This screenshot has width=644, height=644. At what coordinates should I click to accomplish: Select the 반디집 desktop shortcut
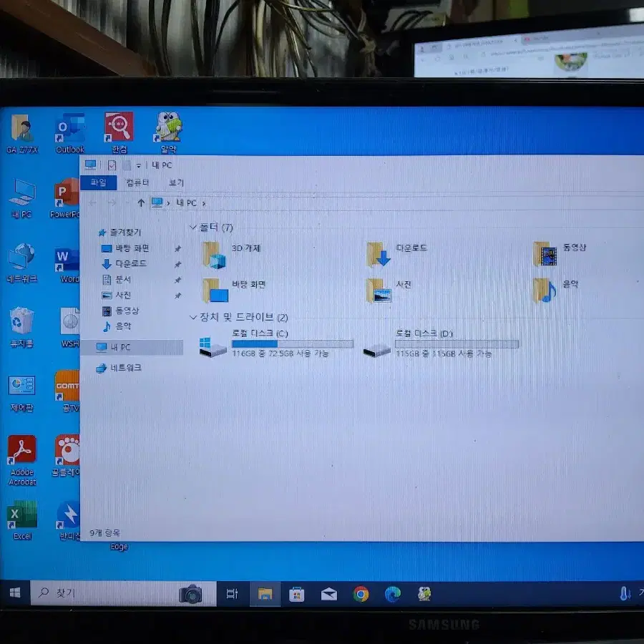click(69, 520)
